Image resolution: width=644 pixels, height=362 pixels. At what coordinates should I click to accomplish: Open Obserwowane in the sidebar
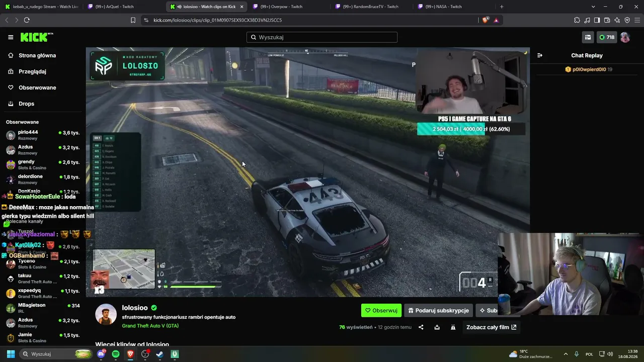click(x=37, y=87)
